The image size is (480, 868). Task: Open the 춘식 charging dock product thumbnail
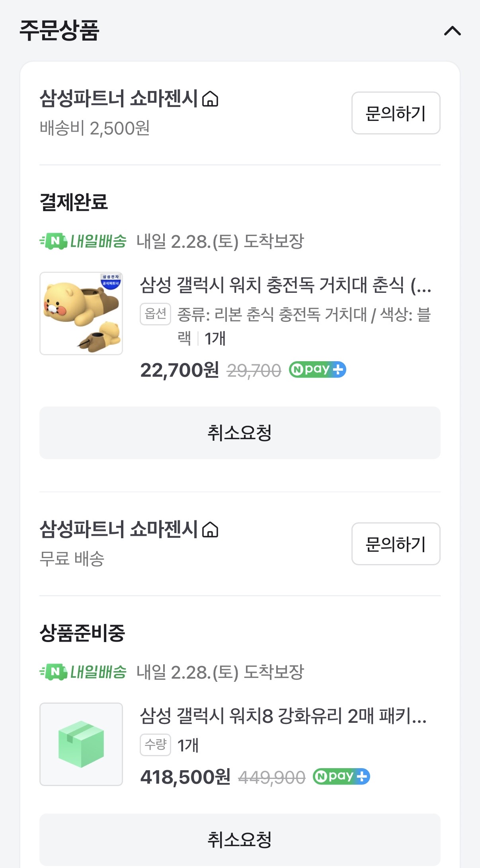coord(81,313)
